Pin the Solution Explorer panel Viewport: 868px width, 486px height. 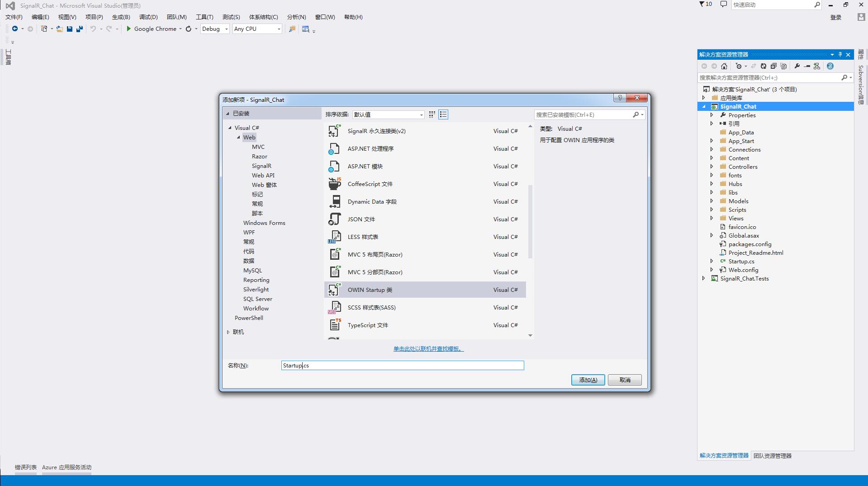840,54
